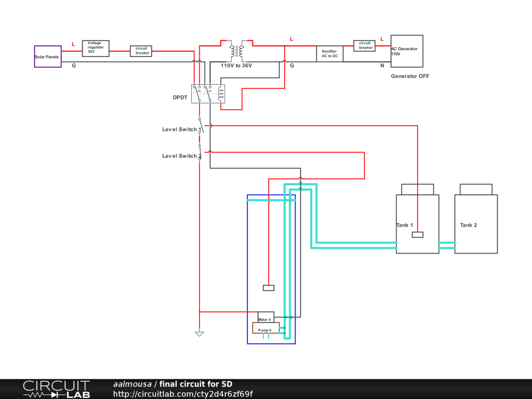Select the Voltage regulator 36V component
Image resolution: width=532 pixels, height=399 pixels.
96,48
